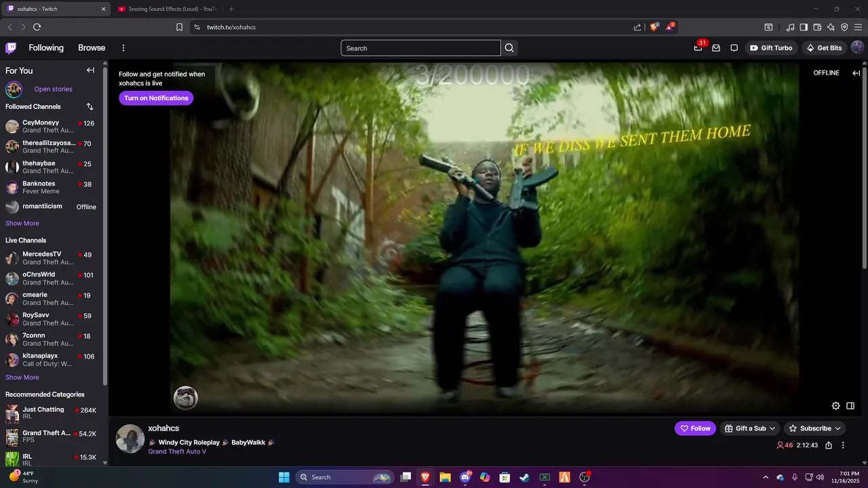Viewport: 868px width, 488px height.
Task: Show More live channels
Action: coord(22,378)
